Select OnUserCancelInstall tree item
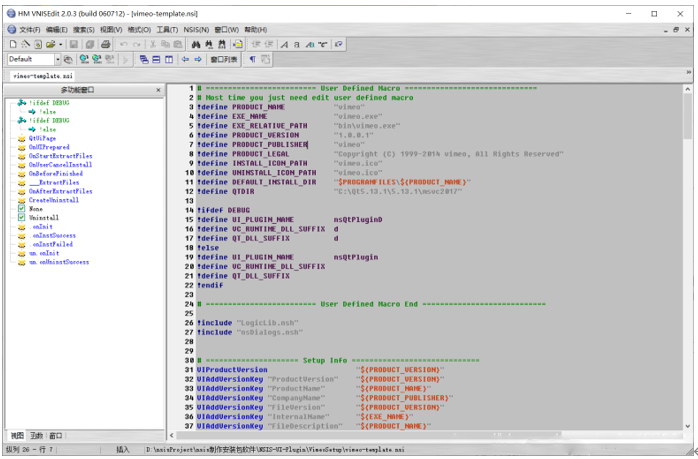The image size is (698, 459). pos(61,165)
